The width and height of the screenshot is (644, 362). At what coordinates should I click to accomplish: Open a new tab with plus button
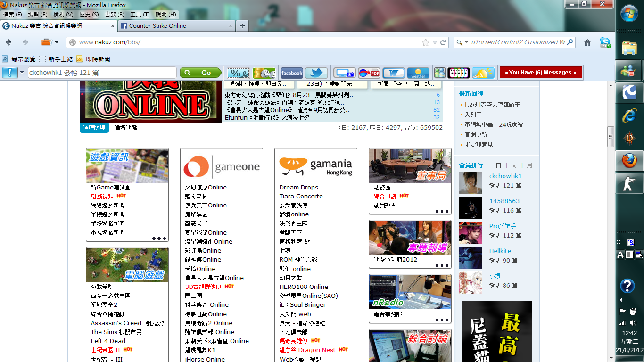click(242, 26)
